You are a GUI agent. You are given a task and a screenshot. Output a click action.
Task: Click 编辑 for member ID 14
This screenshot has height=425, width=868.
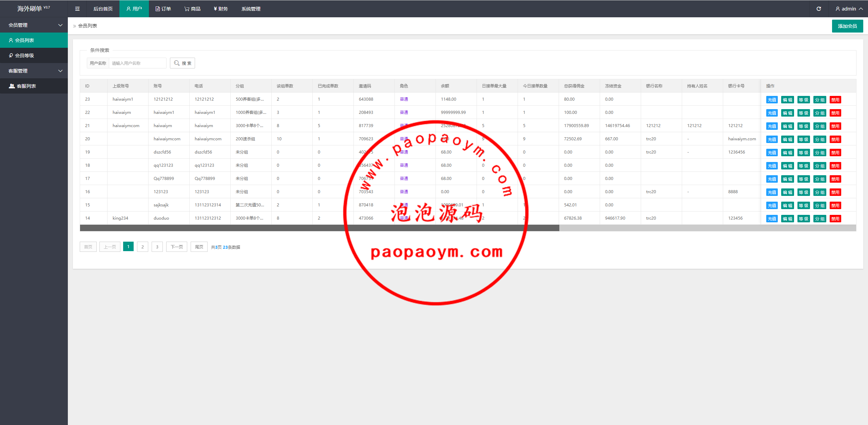coord(788,219)
